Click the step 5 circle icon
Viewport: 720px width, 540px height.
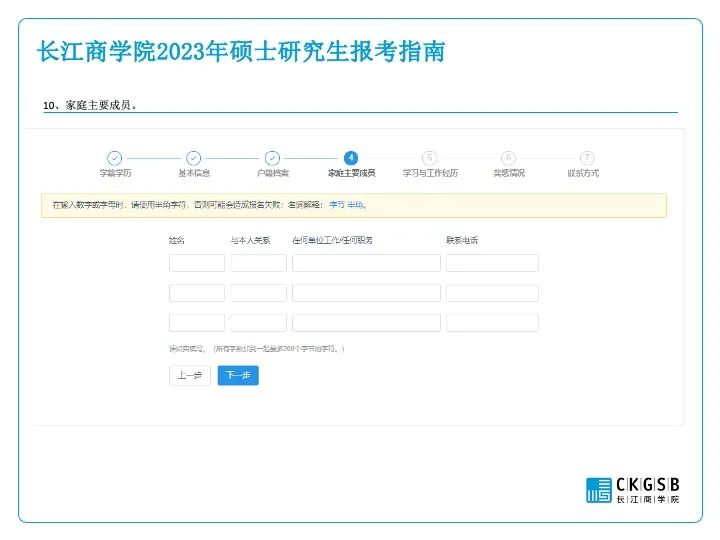430,158
